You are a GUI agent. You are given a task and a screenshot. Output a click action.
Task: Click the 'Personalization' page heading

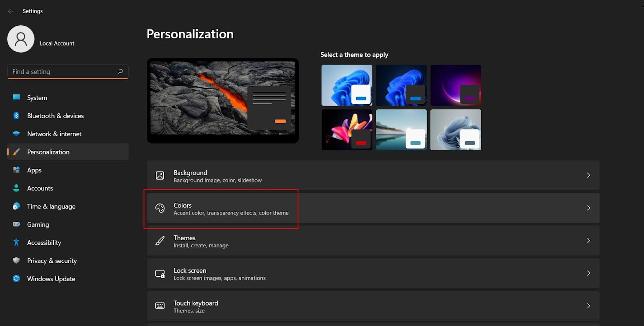click(190, 34)
